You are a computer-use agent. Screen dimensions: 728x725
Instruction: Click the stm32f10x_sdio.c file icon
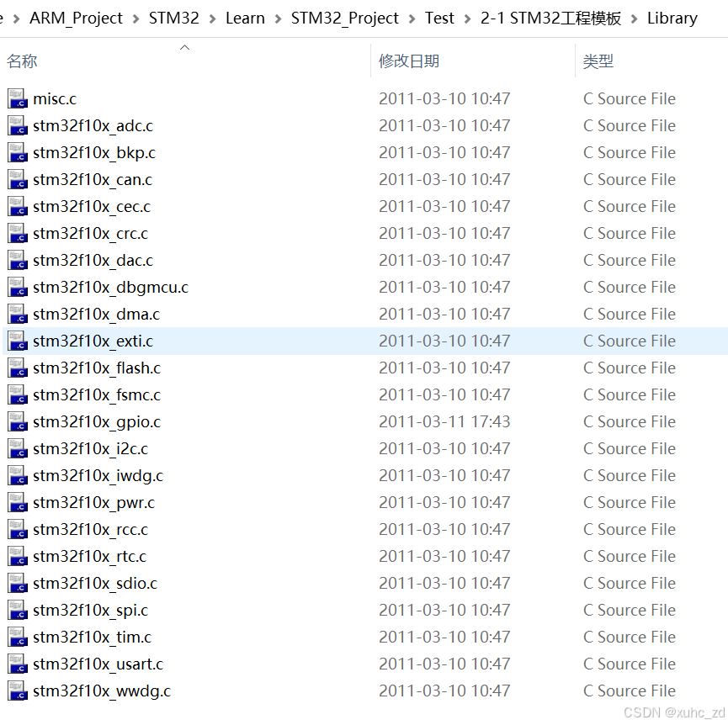click(18, 583)
